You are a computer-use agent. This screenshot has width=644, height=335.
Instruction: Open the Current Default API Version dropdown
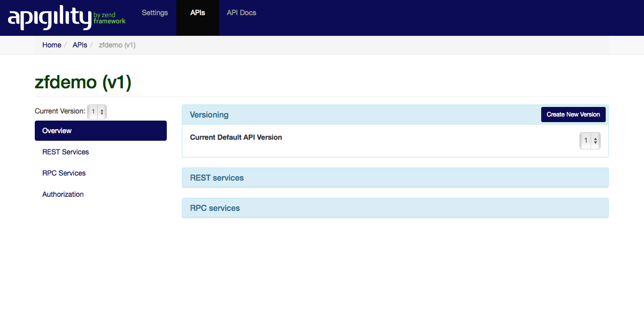pos(590,141)
